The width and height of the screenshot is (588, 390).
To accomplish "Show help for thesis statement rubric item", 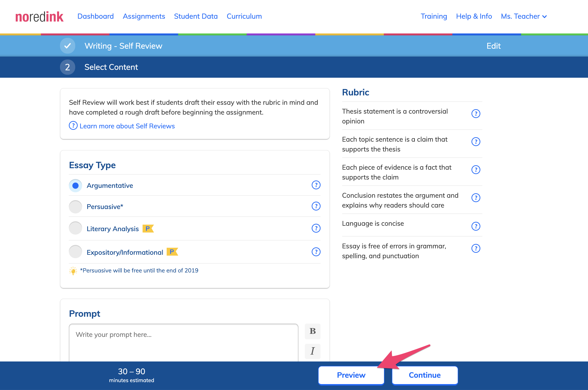I will tap(476, 114).
